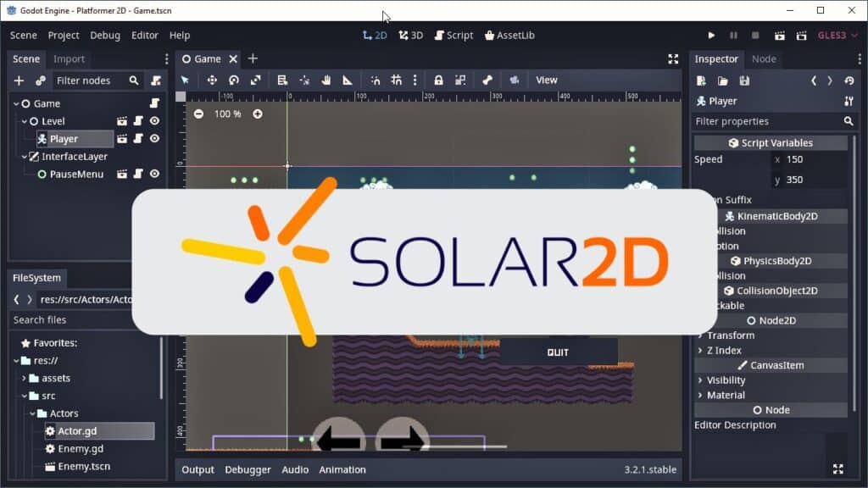This screenshot has width=868, height=488.
Task: Open the Output bottom panel
Action: click(x=198, y=469)
